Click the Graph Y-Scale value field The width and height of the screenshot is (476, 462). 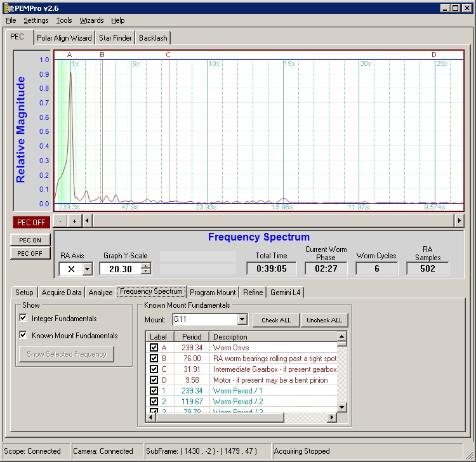coord(121,269)
